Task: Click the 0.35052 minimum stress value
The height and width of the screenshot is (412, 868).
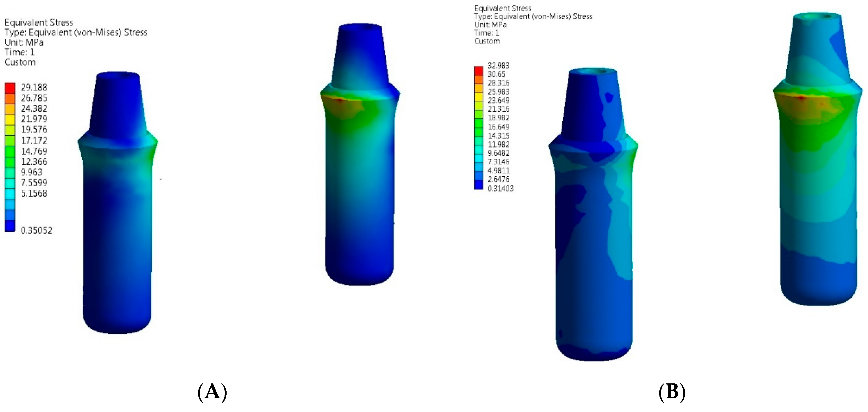Action: click(x=36, y=231)
